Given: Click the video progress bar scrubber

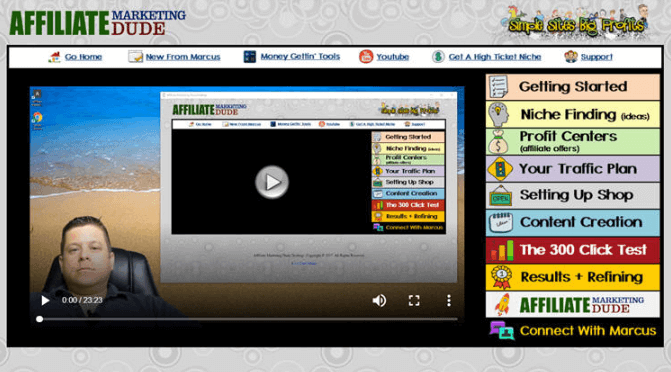Looking at the screenshot, I should [39, 319].
